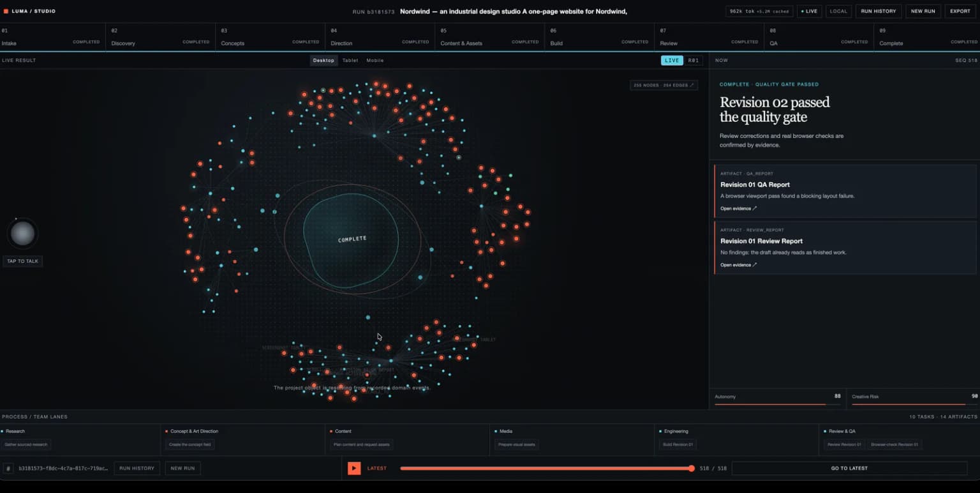The height and width of the screenshot is (493, 980).
Task: Select the Mobile viewport tab
Action: tap(375, 61)
